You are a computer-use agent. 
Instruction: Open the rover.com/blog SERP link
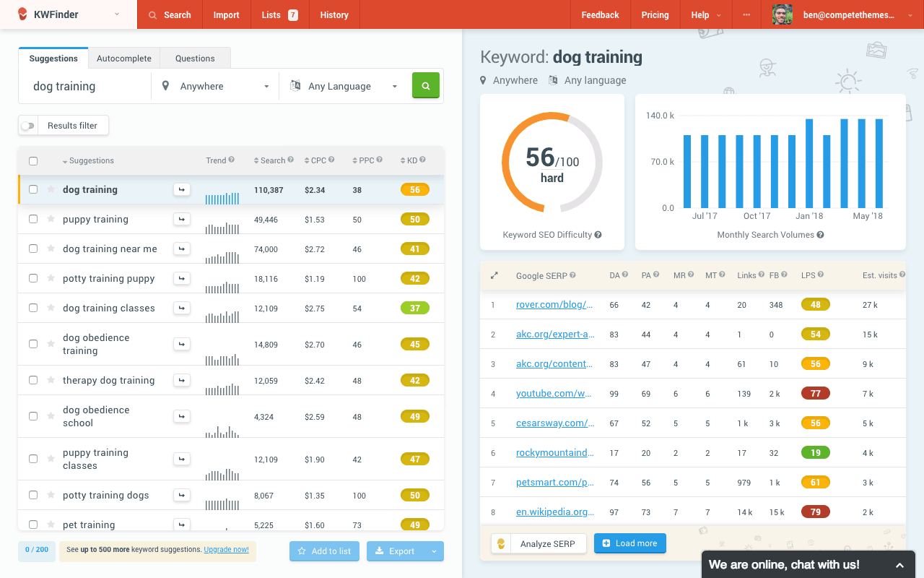click(554, 305)
